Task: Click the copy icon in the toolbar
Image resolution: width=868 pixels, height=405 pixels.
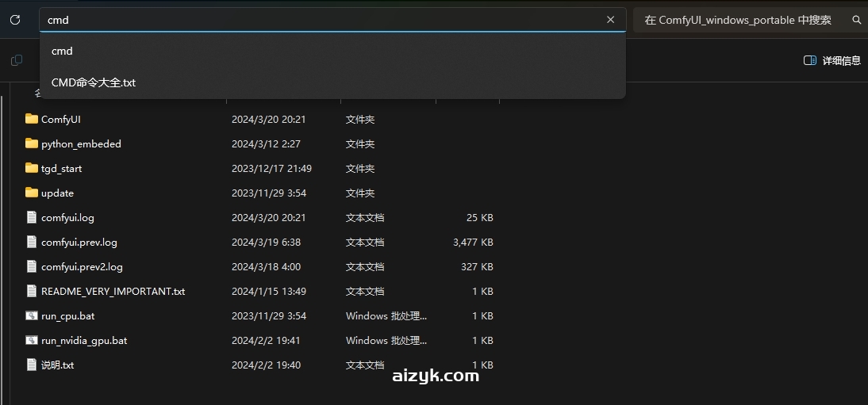Action: tap(17, 60)
